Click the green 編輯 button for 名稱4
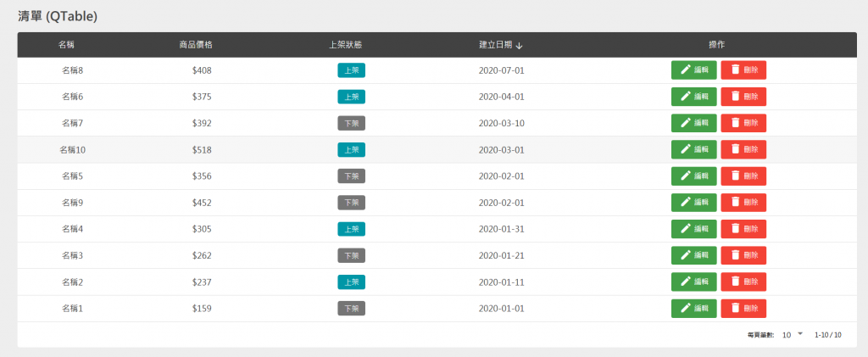Image resolution: width=868 pixels, height=357 pixels. (693, 229)
